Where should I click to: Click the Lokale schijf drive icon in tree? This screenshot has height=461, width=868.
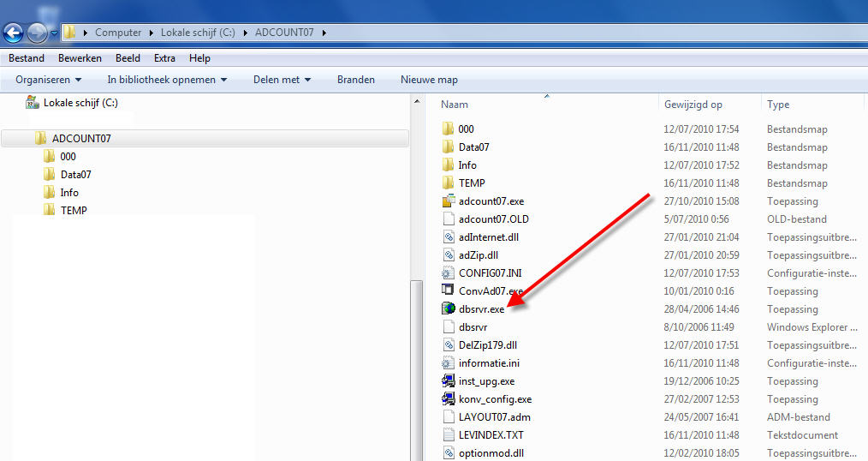tap(33, 103)
